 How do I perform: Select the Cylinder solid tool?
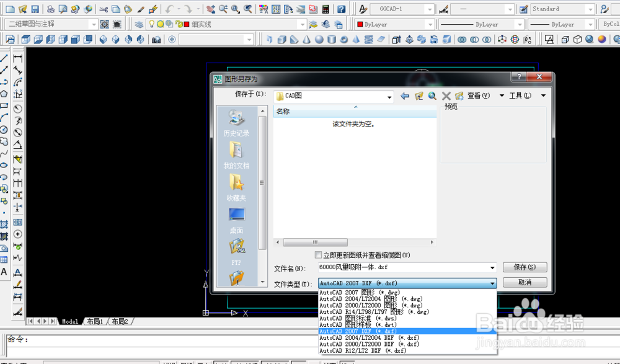click(x=332, y=39)
